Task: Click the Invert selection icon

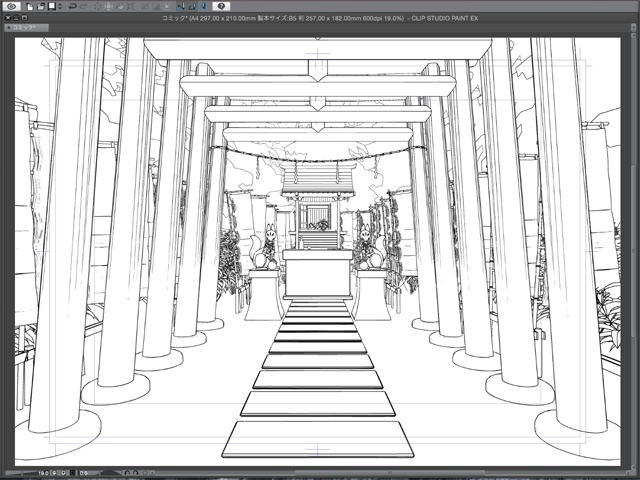Action: [x=156, y=6]
